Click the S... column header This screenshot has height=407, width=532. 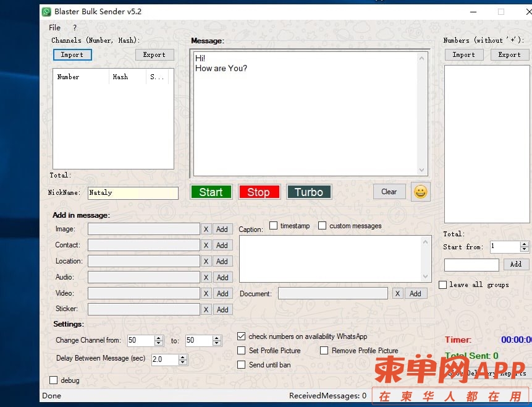pos(157,77)
